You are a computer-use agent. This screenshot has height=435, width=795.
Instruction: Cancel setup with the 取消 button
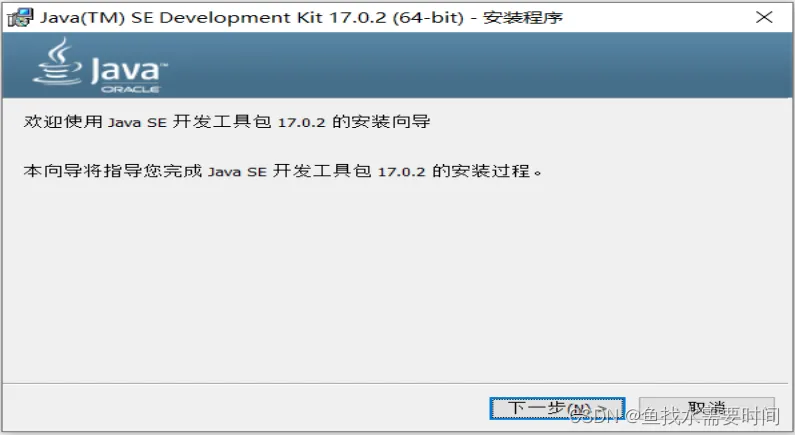706,408
